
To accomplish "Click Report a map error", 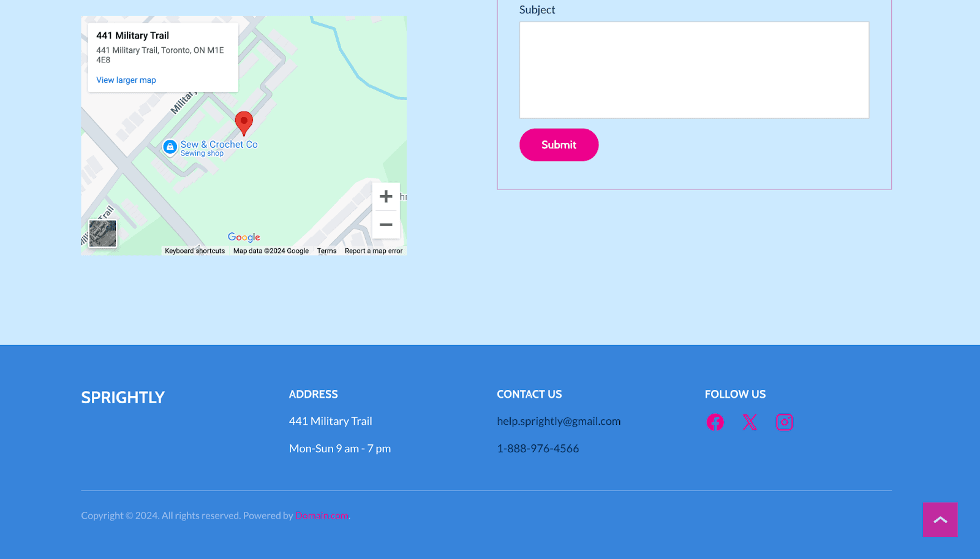I will (x=373, y=251).
